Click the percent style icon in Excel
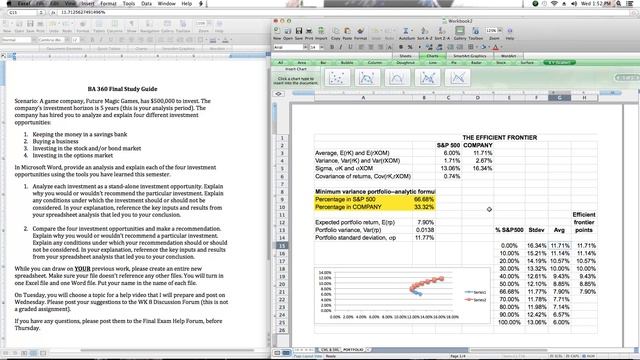Viewport: 640px width, 360px height. [410, 47]
